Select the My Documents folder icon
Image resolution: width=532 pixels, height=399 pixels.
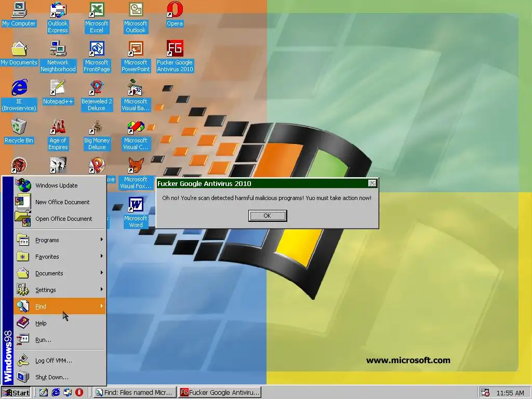point(19,54)
